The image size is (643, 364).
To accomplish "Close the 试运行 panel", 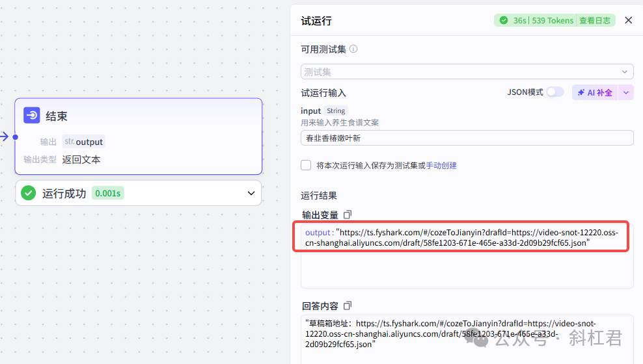I will pyautogui.click(x=628, y=20).
